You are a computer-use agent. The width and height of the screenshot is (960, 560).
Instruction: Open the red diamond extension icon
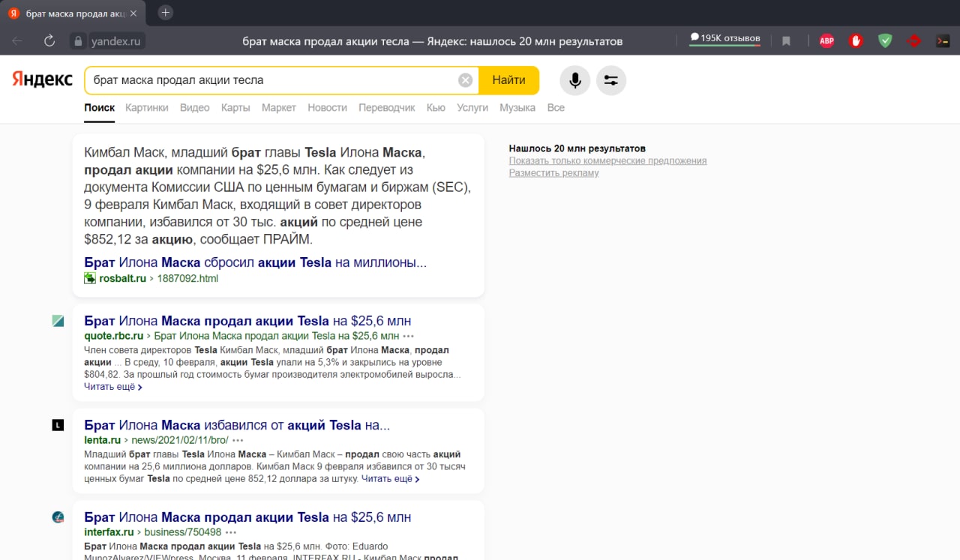[x=914, y=41]
